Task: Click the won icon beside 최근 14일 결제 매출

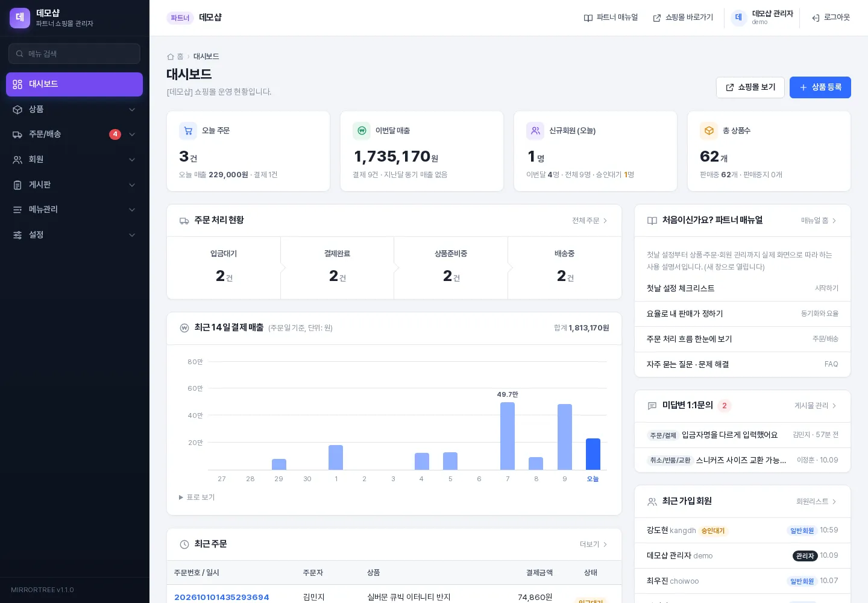Action: pyautogui.click(x=184, y=328)
